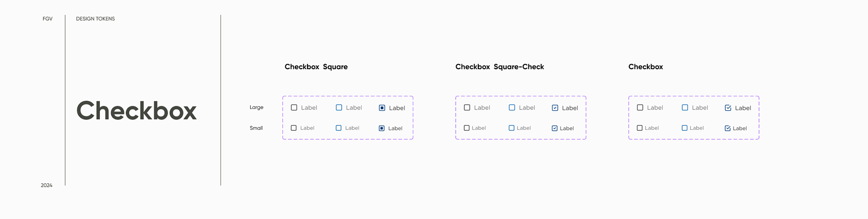
Task: Tick small blue-outlined checkbox in Checkbox Square-Check group
Action: point(511,128)
